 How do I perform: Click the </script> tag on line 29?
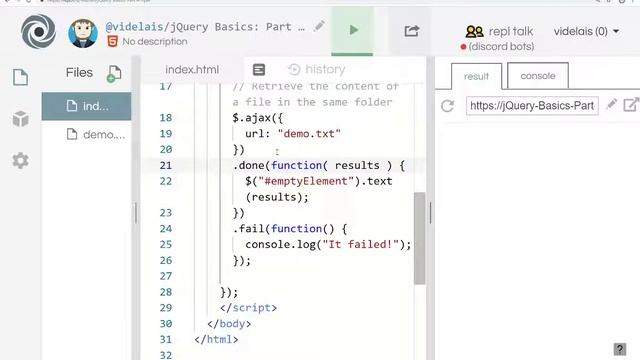pyautogui.click(x=248, y=308)
